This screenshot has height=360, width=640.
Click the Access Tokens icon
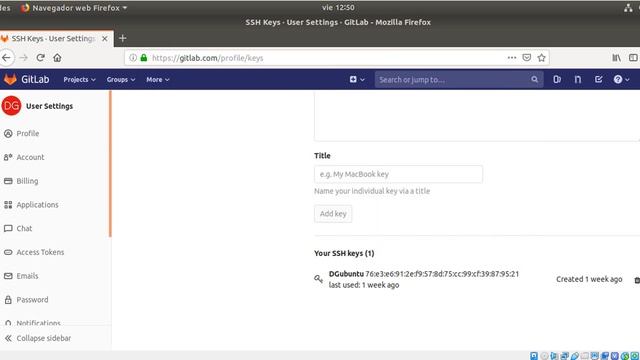pyautogui.click(x=8, y=252)
